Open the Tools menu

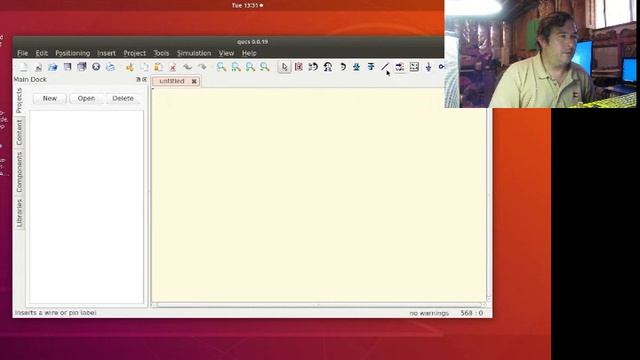[161, 53]
